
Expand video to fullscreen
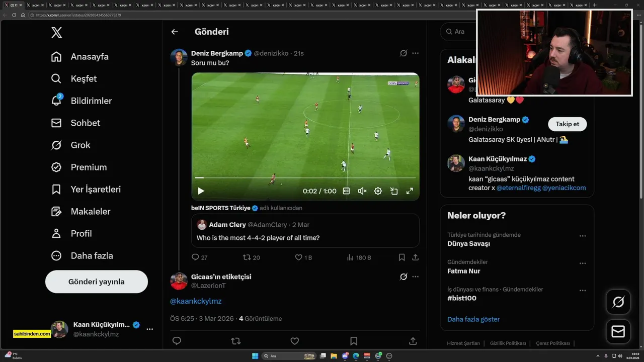coord(410,191)
